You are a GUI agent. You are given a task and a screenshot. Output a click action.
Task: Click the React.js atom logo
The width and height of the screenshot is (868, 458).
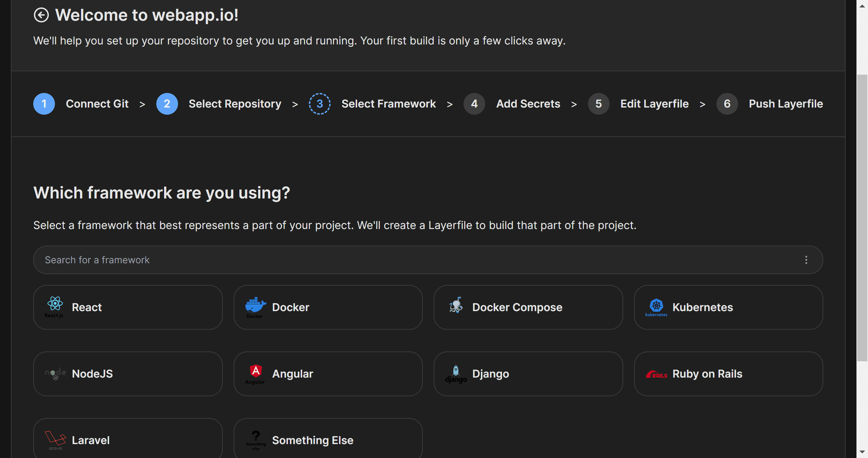[55, 304]
